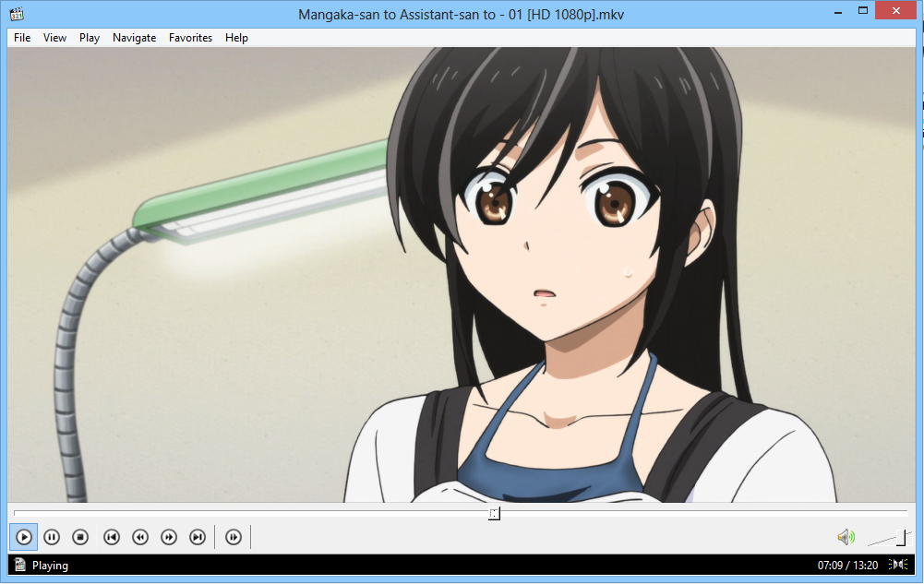Click the 07:09 / 13:20 time display

click(847, 566)
